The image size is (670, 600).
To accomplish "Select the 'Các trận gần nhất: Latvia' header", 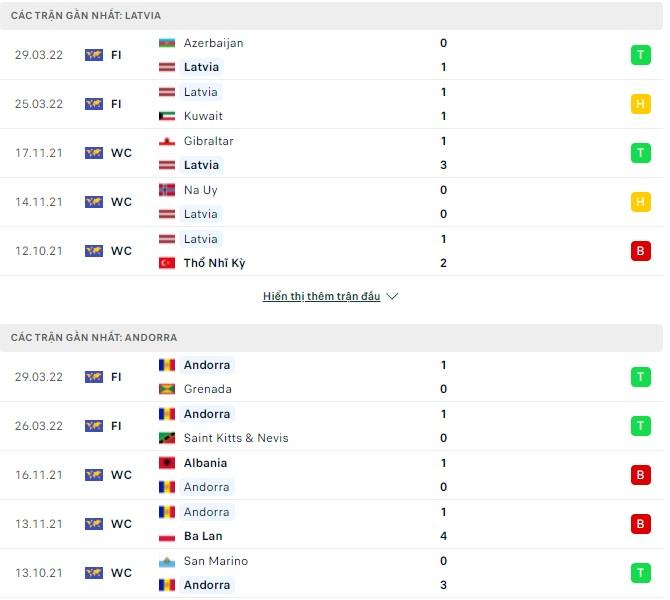I will click(x=86, y=16).
